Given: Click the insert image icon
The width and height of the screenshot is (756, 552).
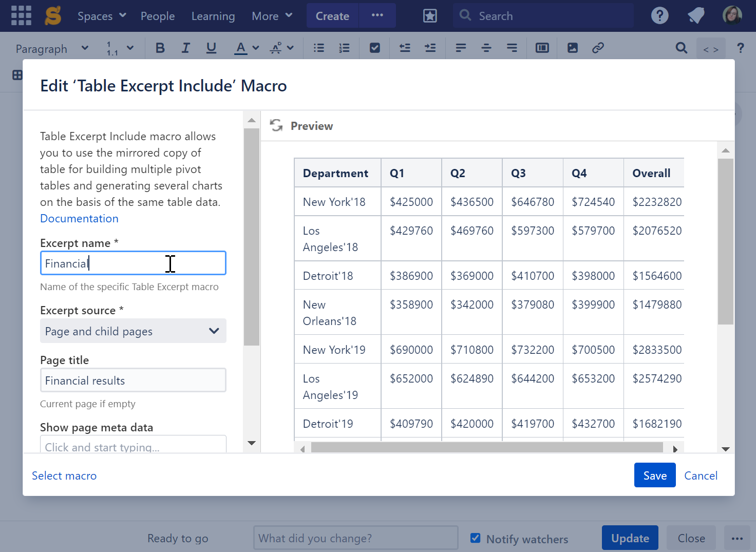Looking at the screenshot, I should [x=572, y=48].
